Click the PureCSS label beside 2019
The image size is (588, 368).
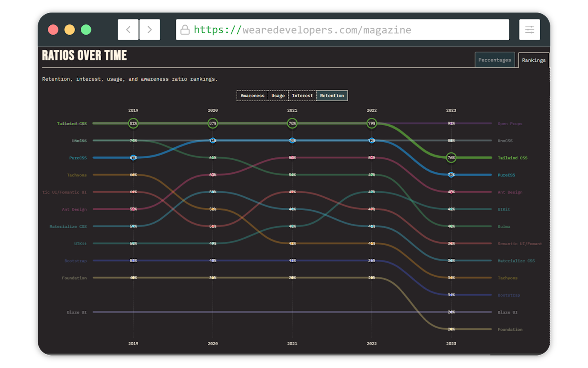coord(78,158)
